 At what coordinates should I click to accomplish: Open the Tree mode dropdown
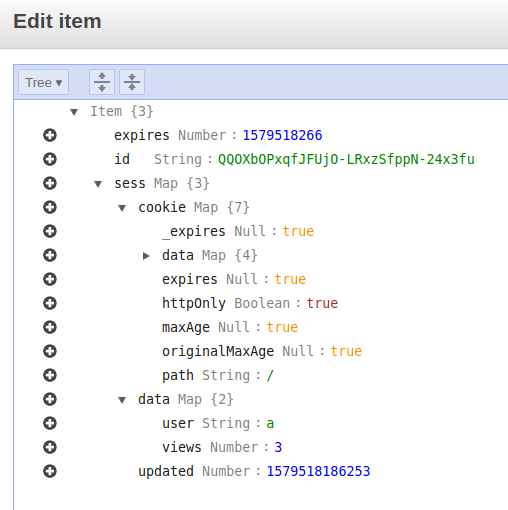point(44,82)
